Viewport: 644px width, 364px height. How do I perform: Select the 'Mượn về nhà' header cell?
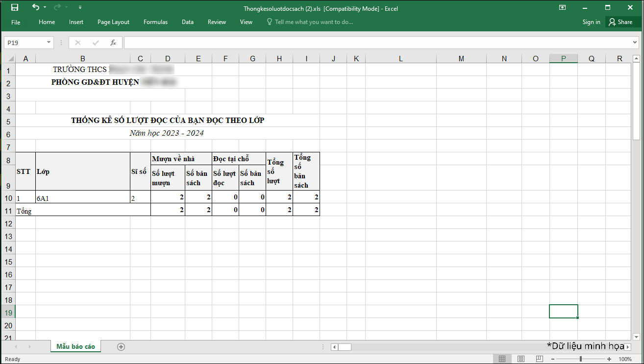click(181, 159)
